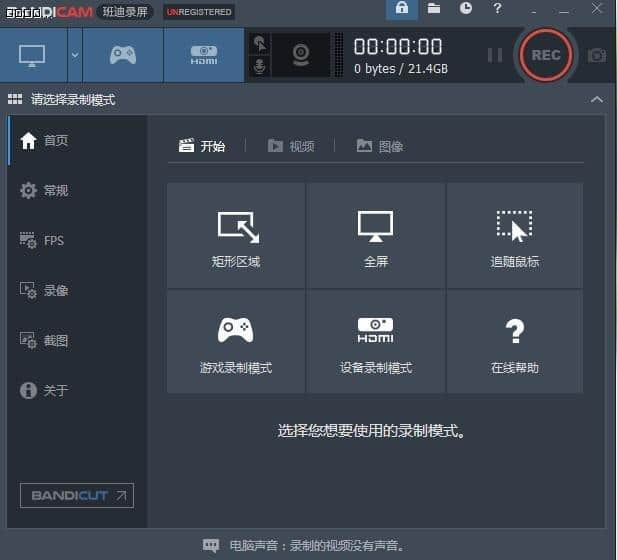Image resolution: width=617 pixels, height=560 pixels.
Task: Switch to 图像 tab
Action: (380, 146)
